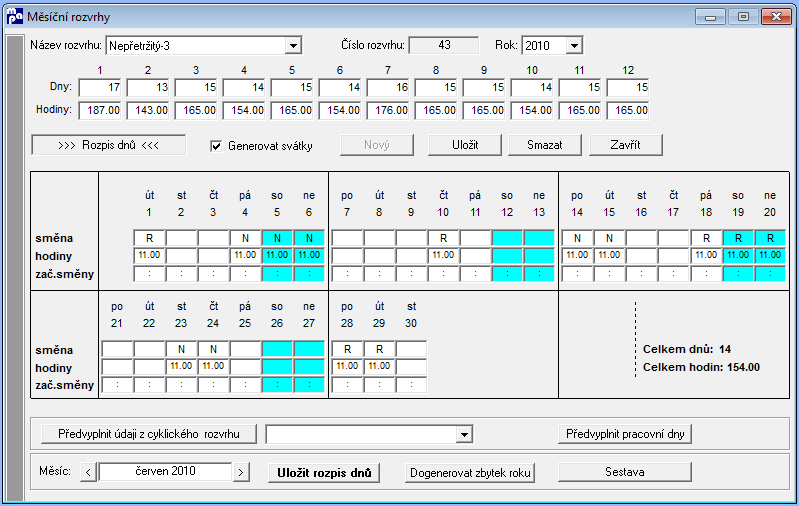Open the Rok year dropdown
This screenshot has width=799, height=506.
pyautogui.click(x=574, y=46)
